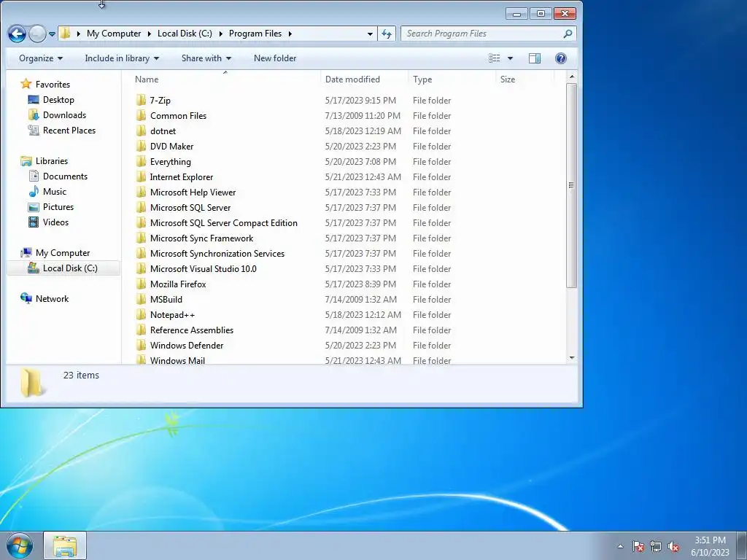Select the Common Files folder icon
This screenshot has height=560, width=747.
141,115
